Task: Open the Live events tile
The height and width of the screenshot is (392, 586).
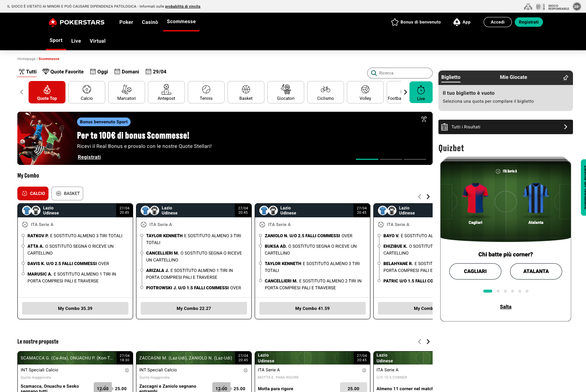Action: click(421, 92)
